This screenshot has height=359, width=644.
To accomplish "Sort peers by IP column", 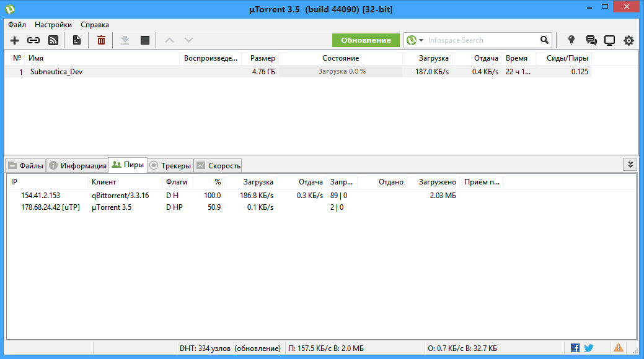I will [47, 182].
